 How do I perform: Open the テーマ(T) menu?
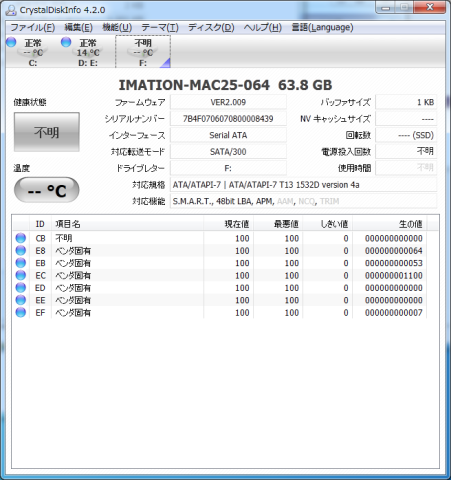[160, 27]
